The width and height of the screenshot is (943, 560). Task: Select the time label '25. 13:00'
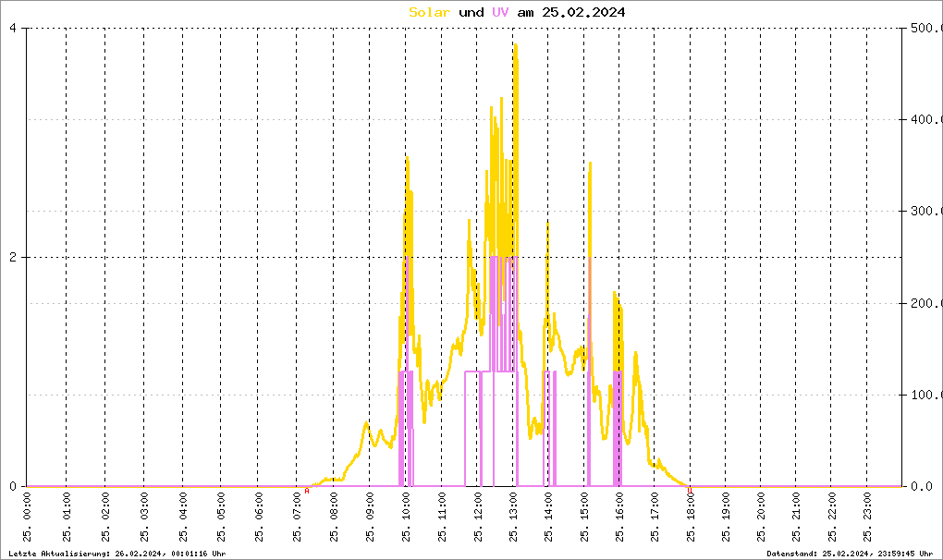tap(513, 517)
